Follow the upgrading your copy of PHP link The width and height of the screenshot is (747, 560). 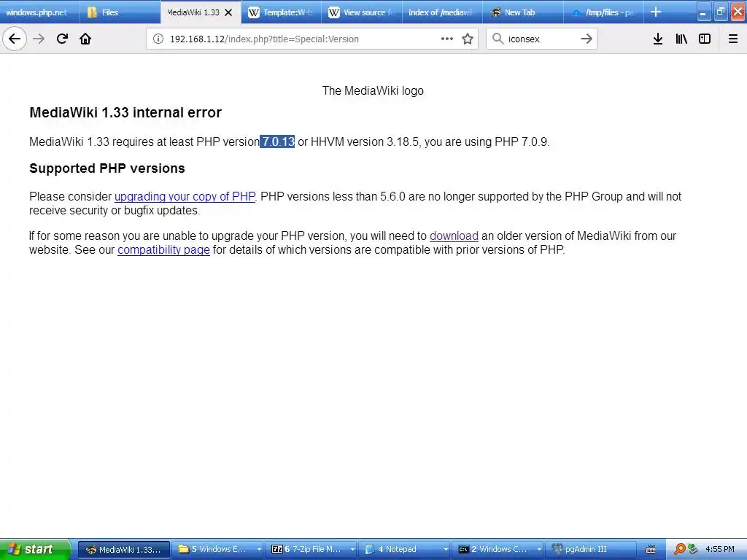[185, 196]
